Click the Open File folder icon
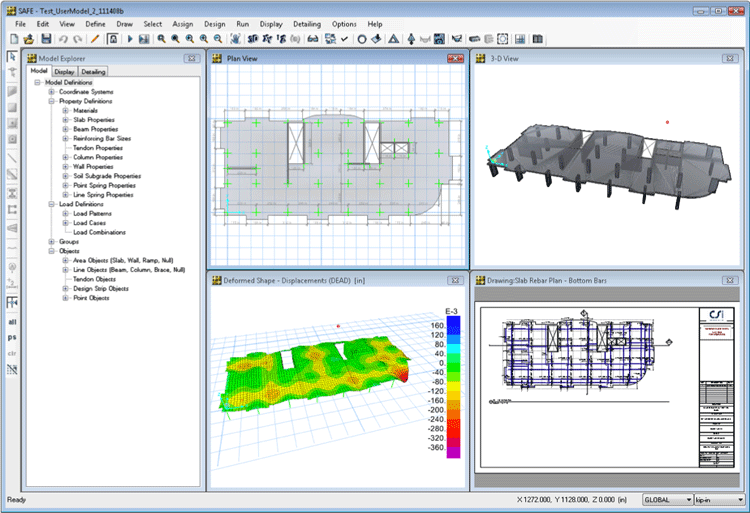Image resolution: width=750 pixels, height=513 pixels. pos(29,39)
